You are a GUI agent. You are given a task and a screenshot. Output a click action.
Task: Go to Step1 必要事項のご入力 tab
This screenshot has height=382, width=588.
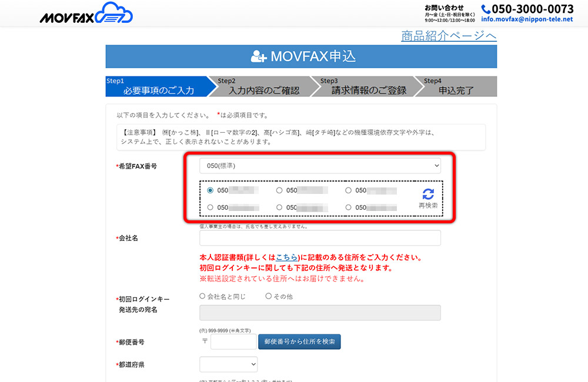(x=157, y=86)
